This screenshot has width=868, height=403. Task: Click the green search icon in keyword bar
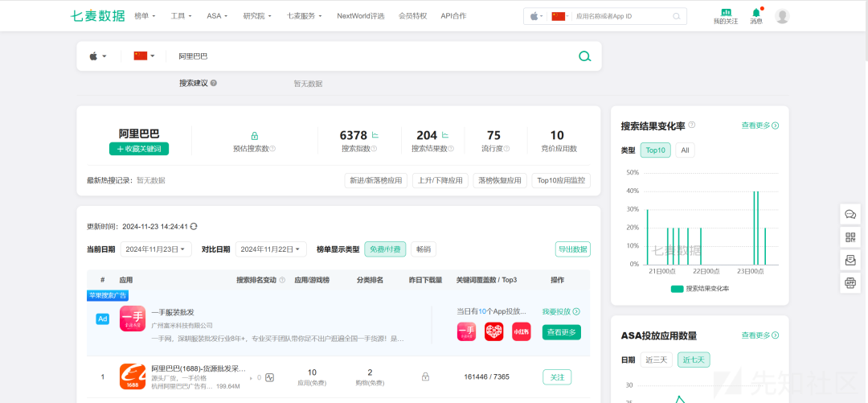[x=584, y=56]
